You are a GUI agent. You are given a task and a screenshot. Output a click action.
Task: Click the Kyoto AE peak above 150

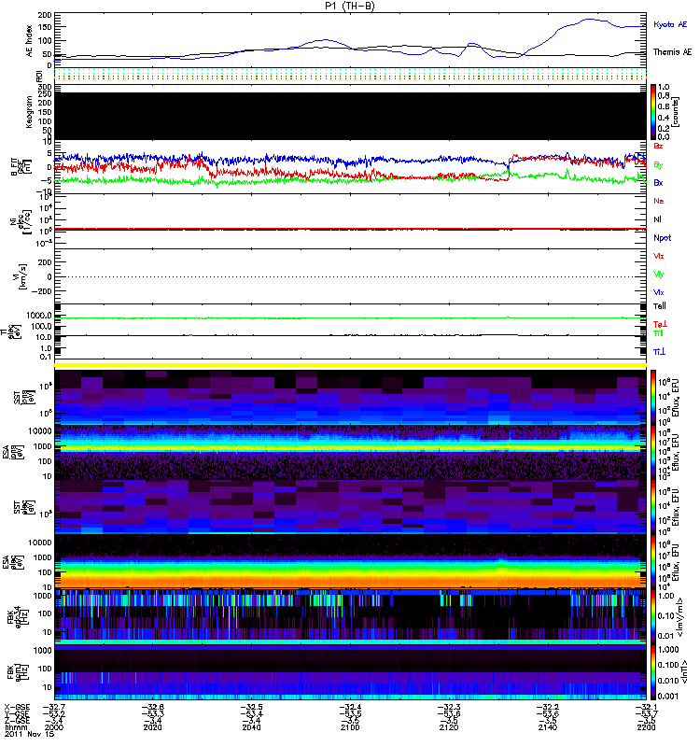click(x=590, y=20)
